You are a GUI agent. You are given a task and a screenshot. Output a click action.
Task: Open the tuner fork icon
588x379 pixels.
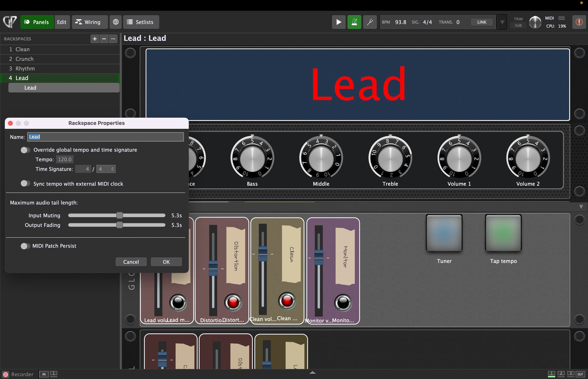pyautogui.click(x=370, y=22)
